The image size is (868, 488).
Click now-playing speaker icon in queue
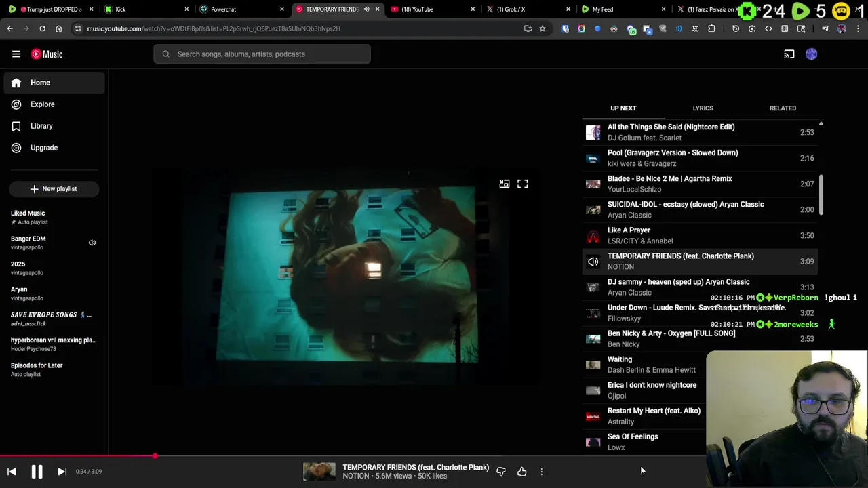point(593,262)
